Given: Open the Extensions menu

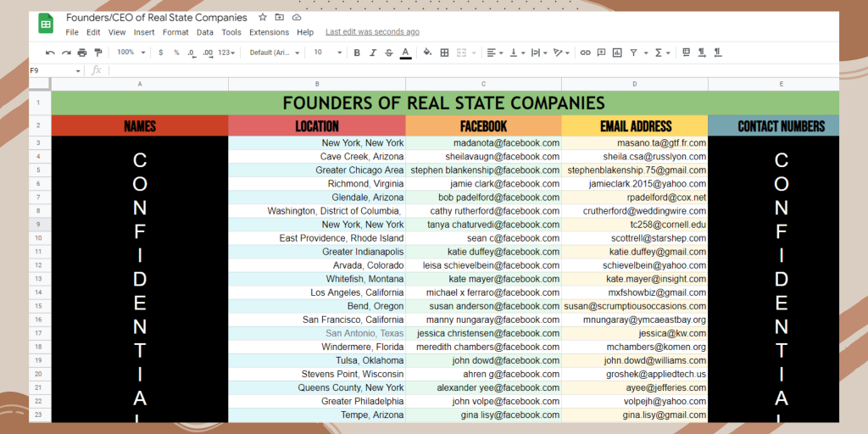Looking at the screenshot, I should click(x=269, y=32).
